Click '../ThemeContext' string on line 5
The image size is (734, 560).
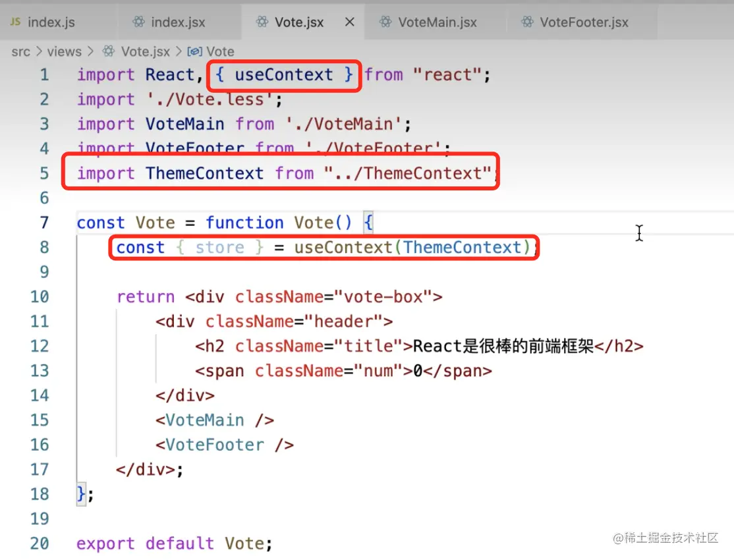click(x=407, y=174)
